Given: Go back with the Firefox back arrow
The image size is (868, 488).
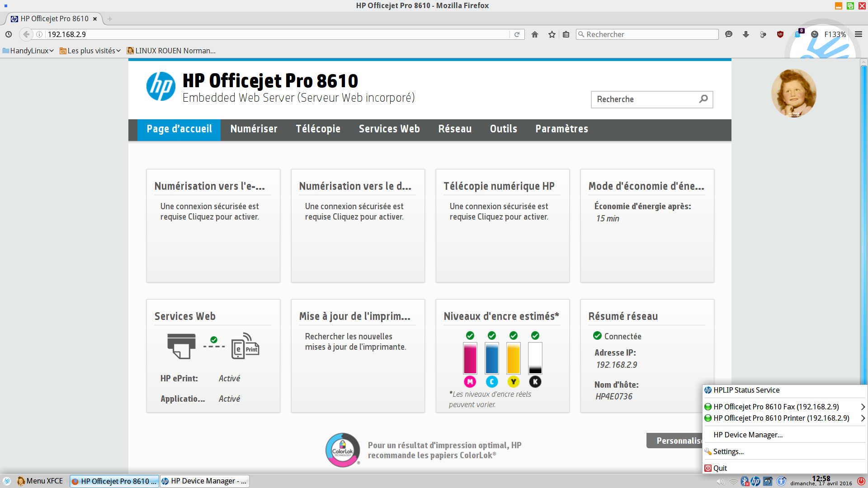Looking at the screenshot, I should [26, 34].
